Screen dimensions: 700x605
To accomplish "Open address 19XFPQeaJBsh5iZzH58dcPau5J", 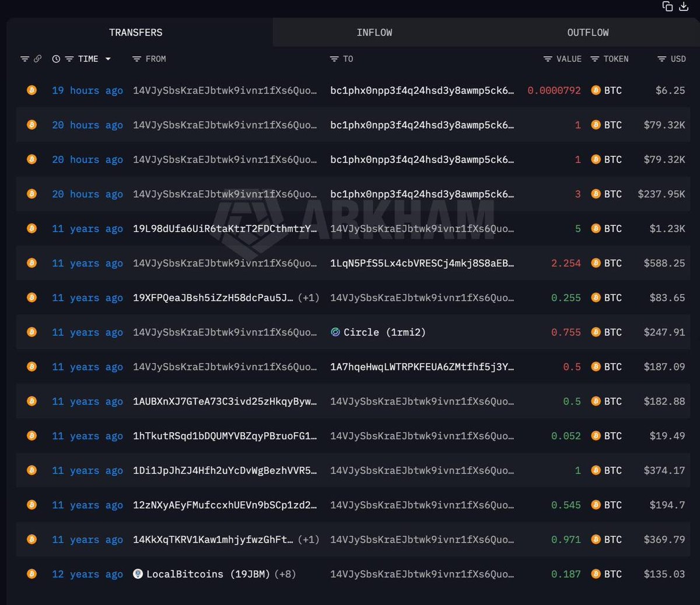I will (x=213, y=298).
